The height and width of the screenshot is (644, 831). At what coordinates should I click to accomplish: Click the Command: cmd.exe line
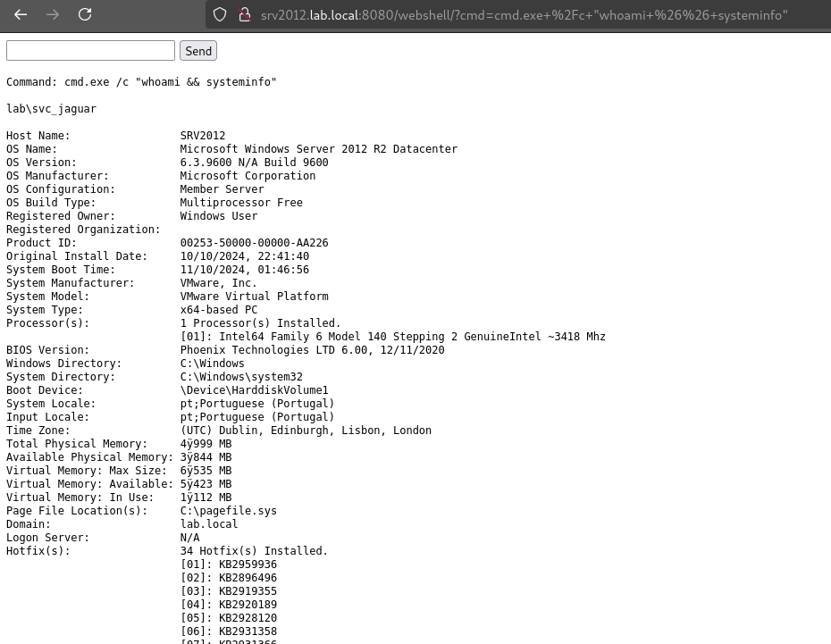pyautogui.click(x=141, y=82)
